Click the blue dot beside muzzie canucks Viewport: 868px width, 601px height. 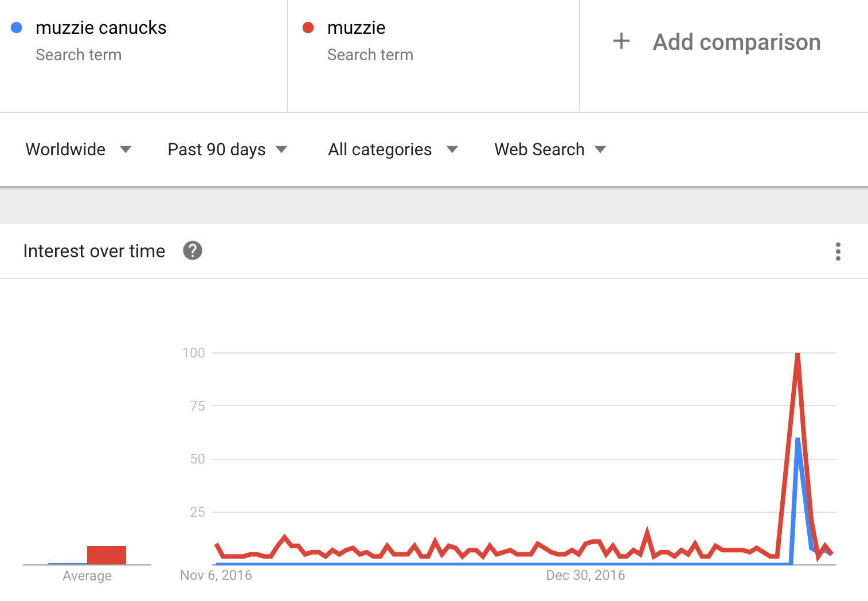pos(17,28)
